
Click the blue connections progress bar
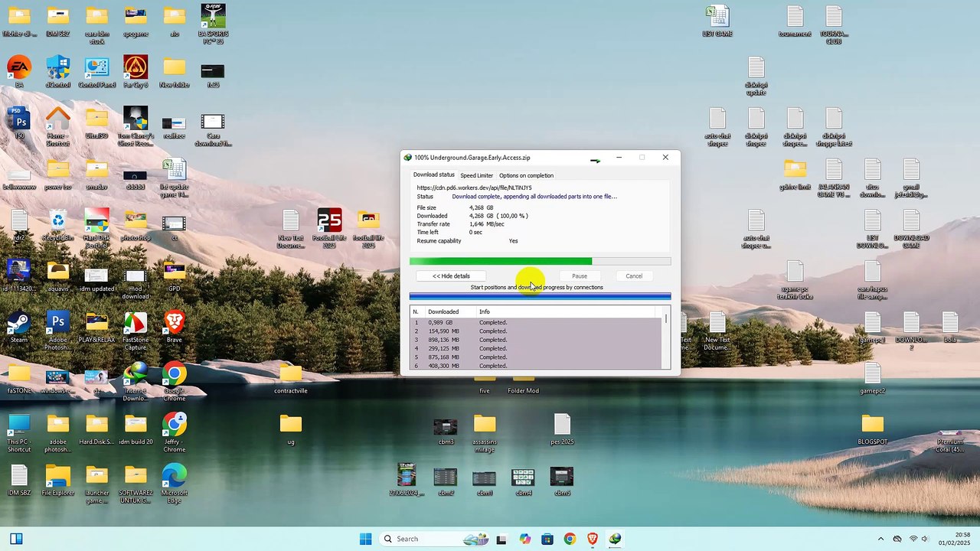540,296
